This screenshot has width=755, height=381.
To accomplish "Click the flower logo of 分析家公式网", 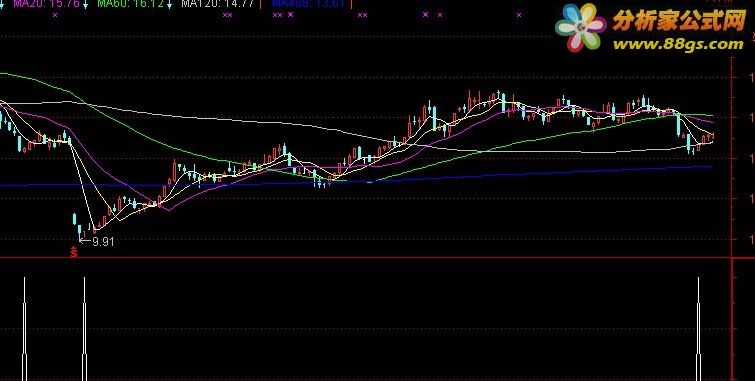I will point(580,27).
